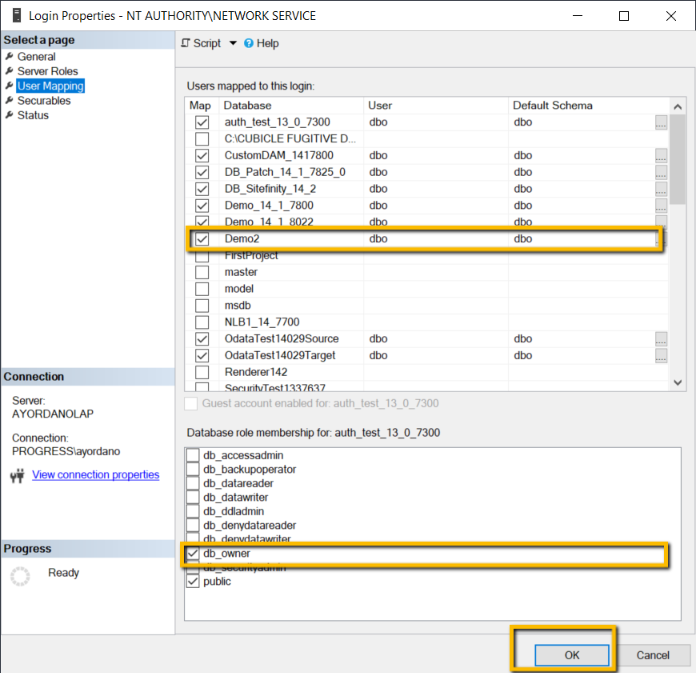This screenshot has height=673, width=696.
Task: Enable db_denydatareader role
Action: 193,526
